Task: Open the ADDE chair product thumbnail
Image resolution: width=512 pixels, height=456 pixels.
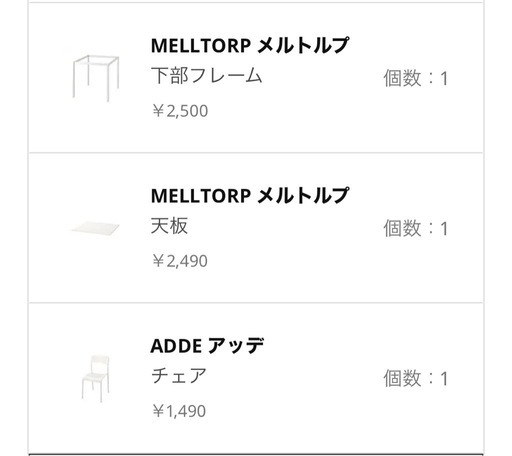Action: pos(96,379)
